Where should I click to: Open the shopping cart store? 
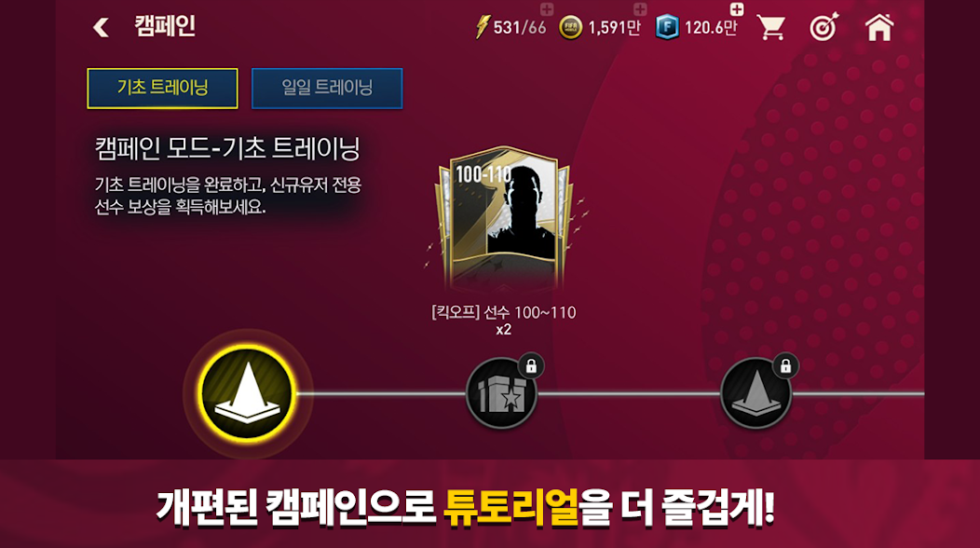coord(770,28)
